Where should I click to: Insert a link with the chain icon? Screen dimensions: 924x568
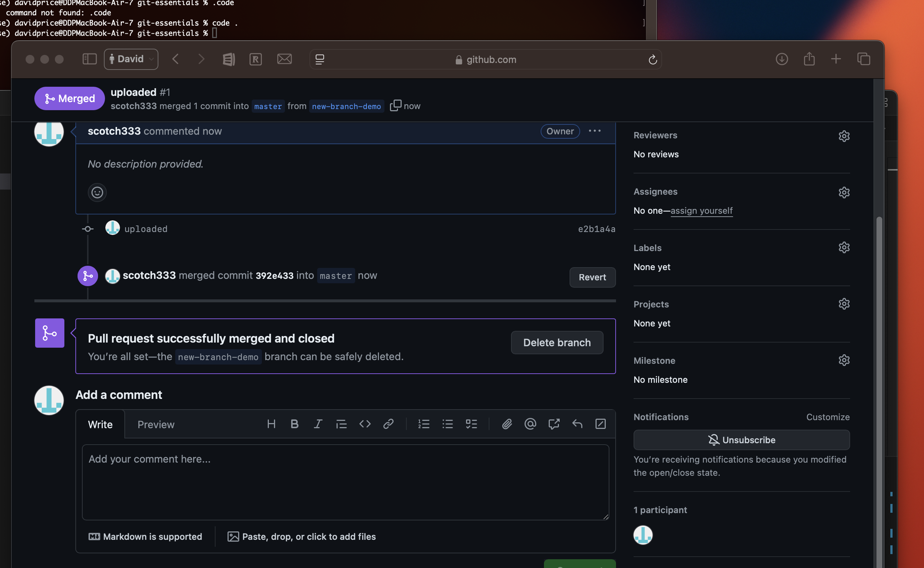coord(388,424)
